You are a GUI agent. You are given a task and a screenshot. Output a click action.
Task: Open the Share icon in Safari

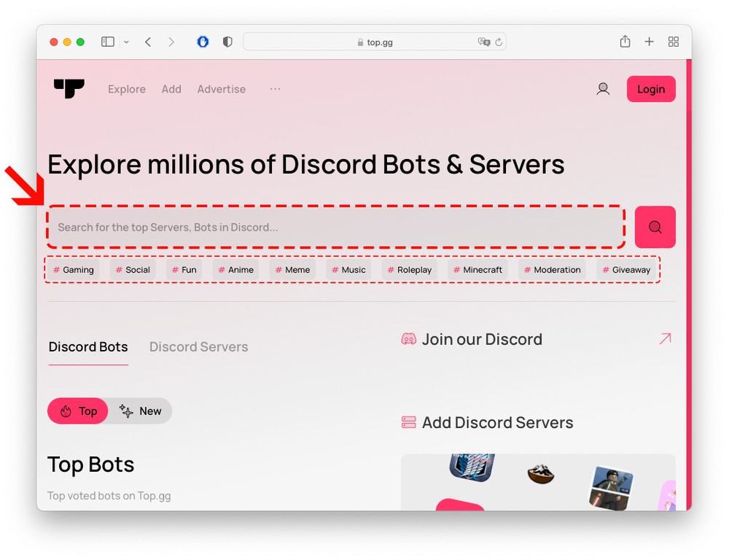[x=625, y=42]
